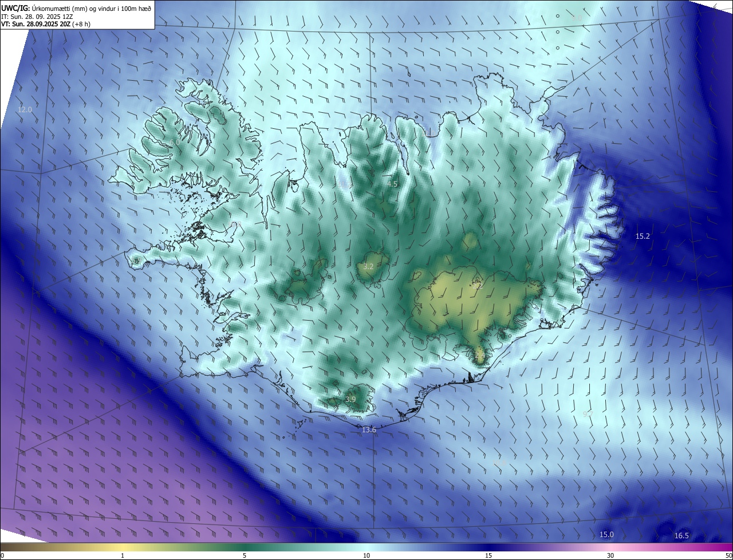Click the colour scale tick labeled 0

tap(2, 555)
